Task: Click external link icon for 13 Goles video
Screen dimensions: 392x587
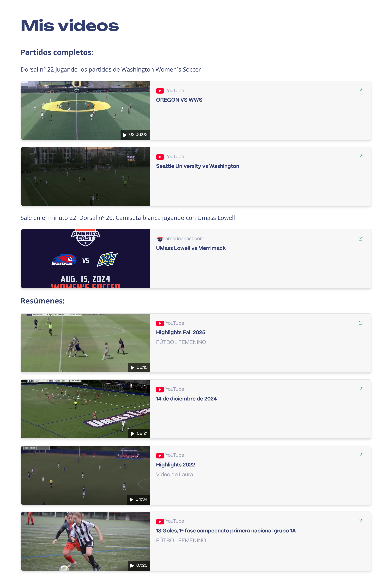Action: pyautogui.click(x=360, y=521)
